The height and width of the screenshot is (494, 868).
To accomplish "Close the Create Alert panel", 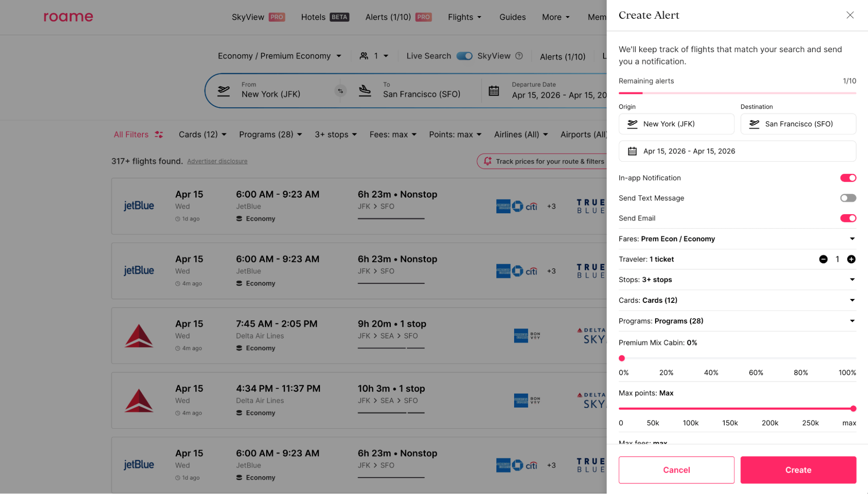I will point(850,15).
